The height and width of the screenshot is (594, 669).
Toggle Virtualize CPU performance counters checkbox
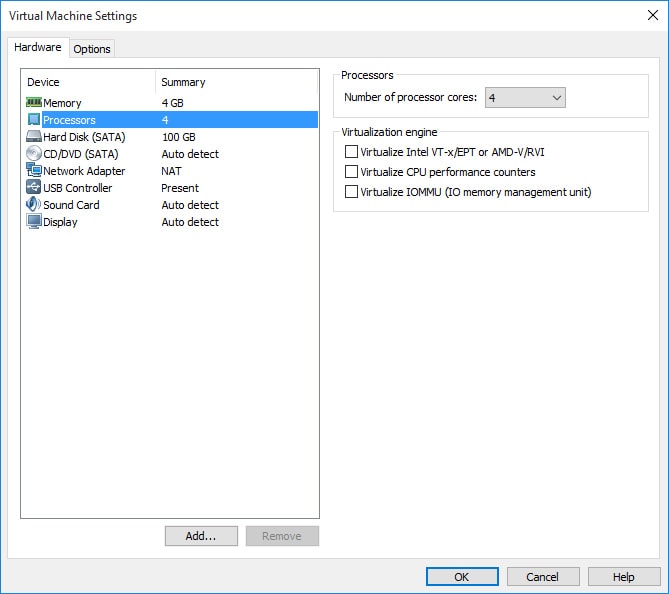(x=351, y=172)
